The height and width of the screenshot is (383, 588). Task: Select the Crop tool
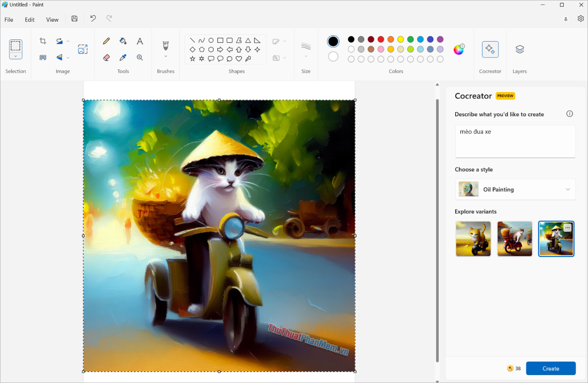tap(43, 41)
